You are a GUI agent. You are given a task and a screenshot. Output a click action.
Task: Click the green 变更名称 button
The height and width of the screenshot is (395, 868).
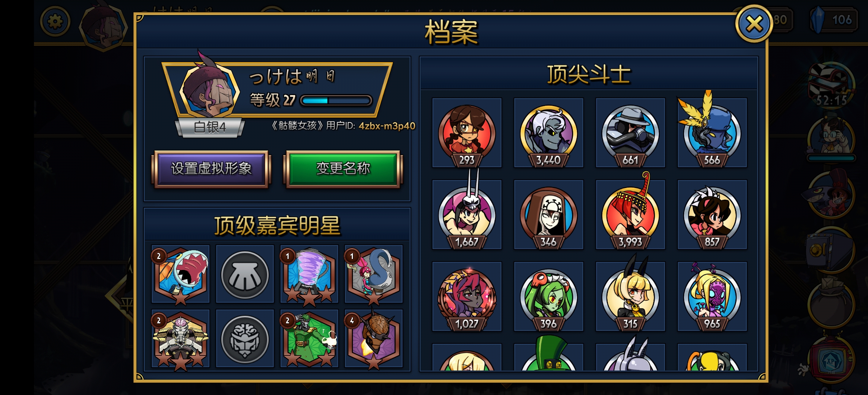click(x=343, y=169)
